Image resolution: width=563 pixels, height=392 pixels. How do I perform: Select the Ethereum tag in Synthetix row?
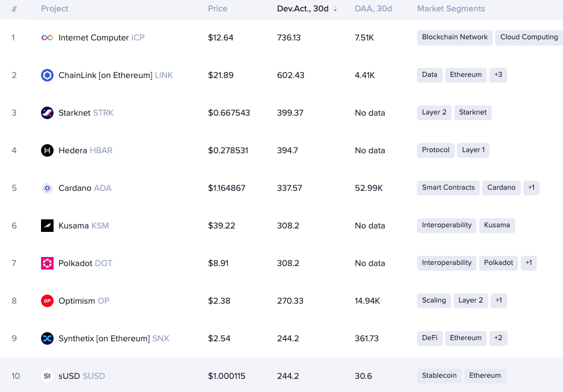tap(466, 338)
